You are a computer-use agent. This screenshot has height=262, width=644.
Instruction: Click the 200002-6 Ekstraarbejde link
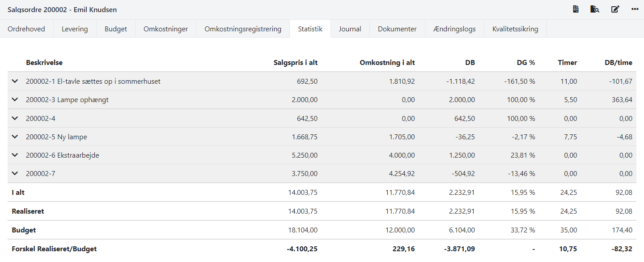coord(63,155)
